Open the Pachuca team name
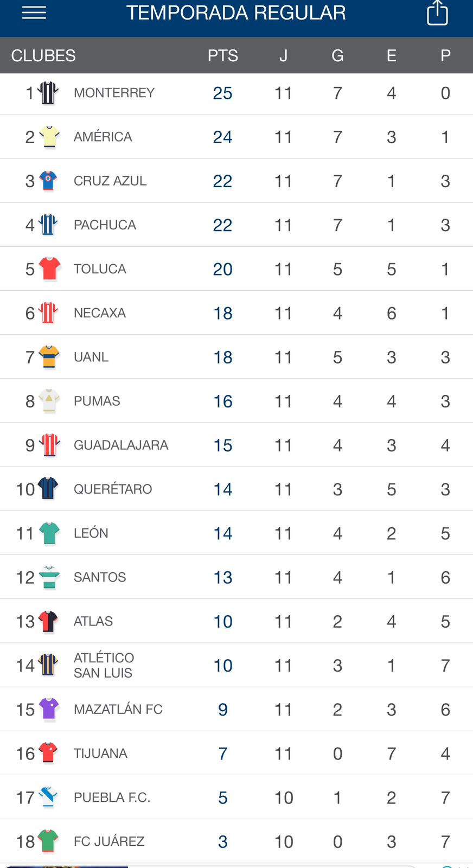Viewport: 473px width, 868px height. click(x=105, y=225)
